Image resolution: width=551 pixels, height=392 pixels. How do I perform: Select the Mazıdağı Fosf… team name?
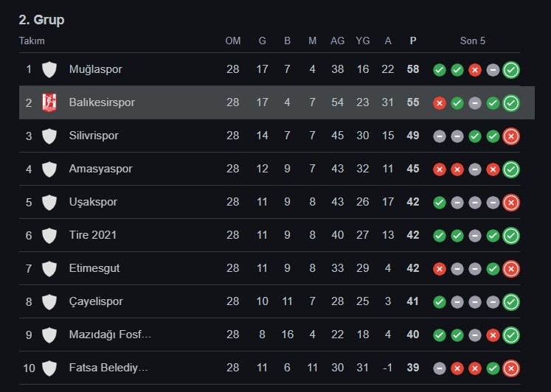pos(110,335)
